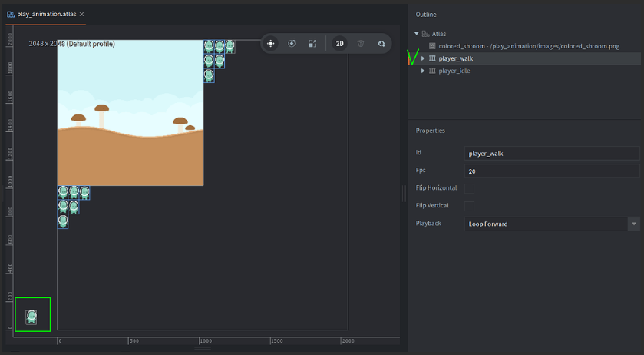Select the Rotate tool in viewport toolbar

click(292, 44)
